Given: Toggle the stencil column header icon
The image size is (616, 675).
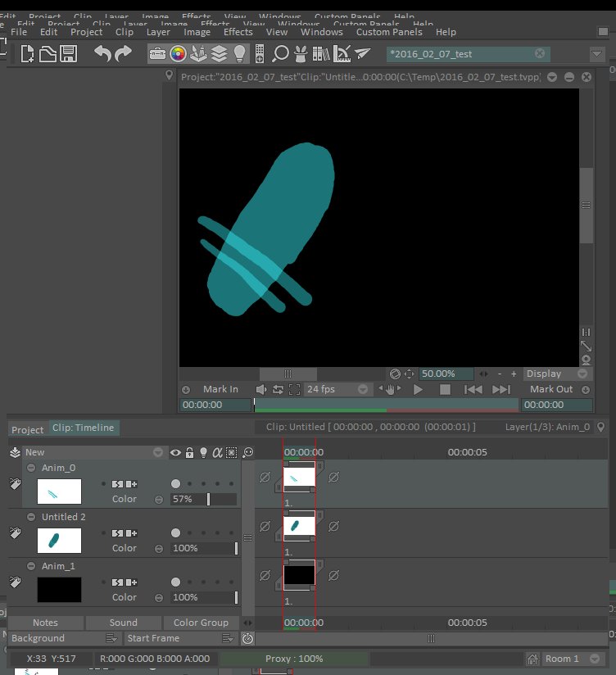Looking at the screenshot, I should tap(232, 452).
